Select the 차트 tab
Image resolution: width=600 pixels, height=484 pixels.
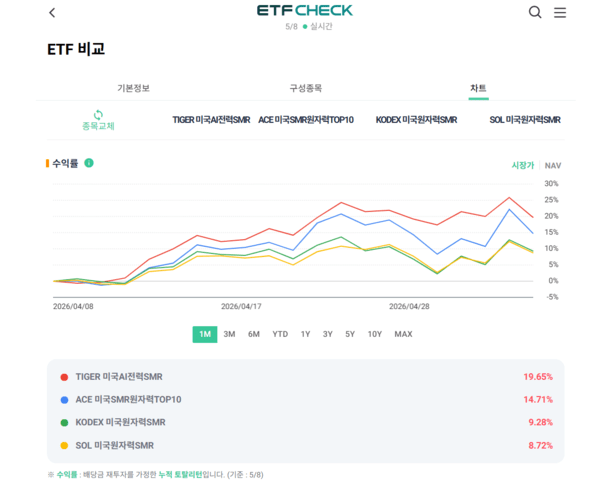[478, 88]
